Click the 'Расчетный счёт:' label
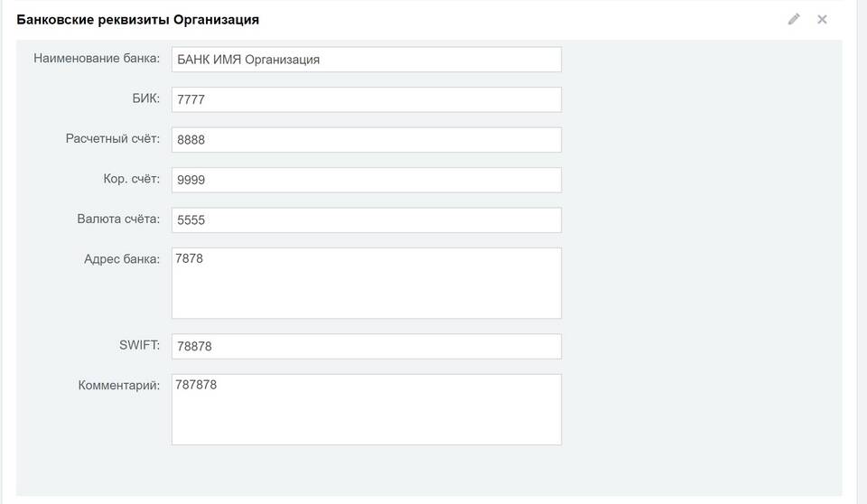 tap(113, 139)
